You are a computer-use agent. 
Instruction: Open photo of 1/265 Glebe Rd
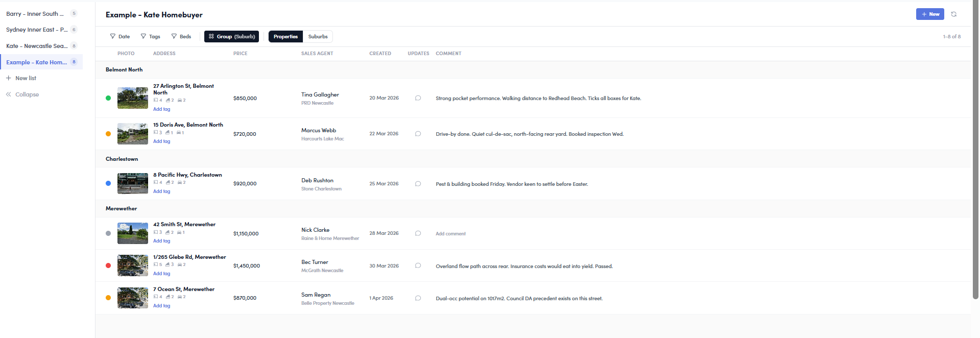133,265
